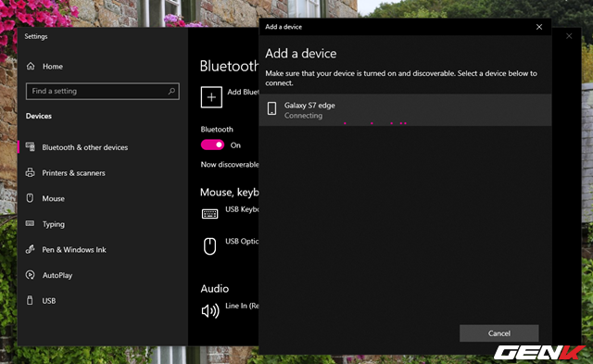Open Typing settings
Image resolution: width=593 pixels, height=364 pixels.
(54, 224)
